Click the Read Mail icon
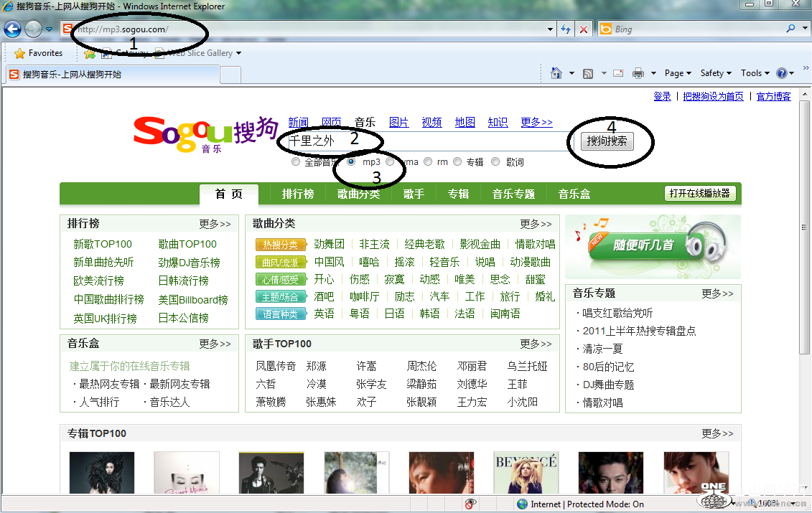The width and height of the screenshot is (812, 513). tap(618, 73)
